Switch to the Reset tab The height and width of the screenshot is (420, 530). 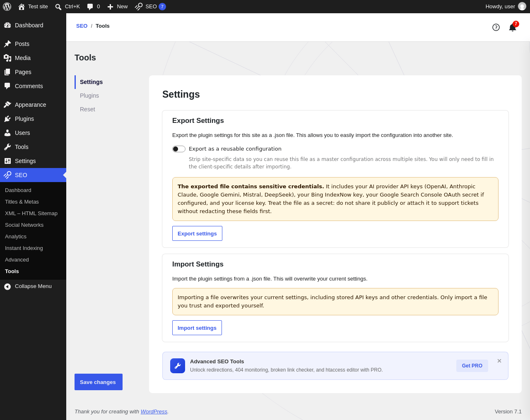click(87, 109)
